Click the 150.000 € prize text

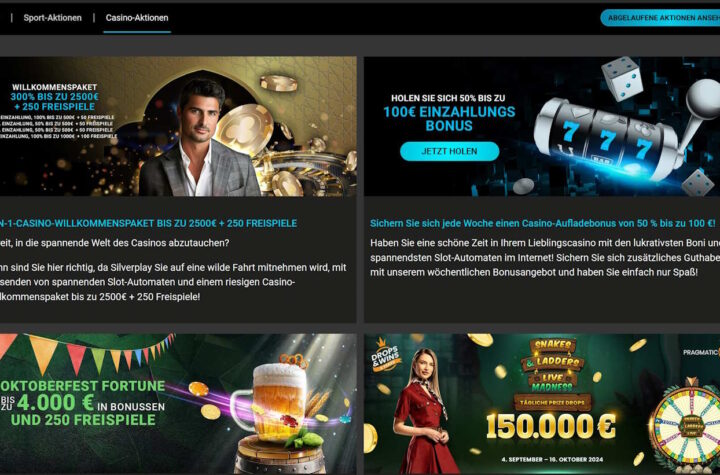coord(551,425)
